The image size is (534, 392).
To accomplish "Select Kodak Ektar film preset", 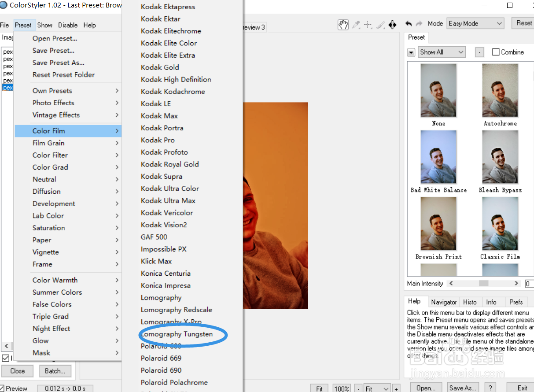I will (x=183, y=19).
